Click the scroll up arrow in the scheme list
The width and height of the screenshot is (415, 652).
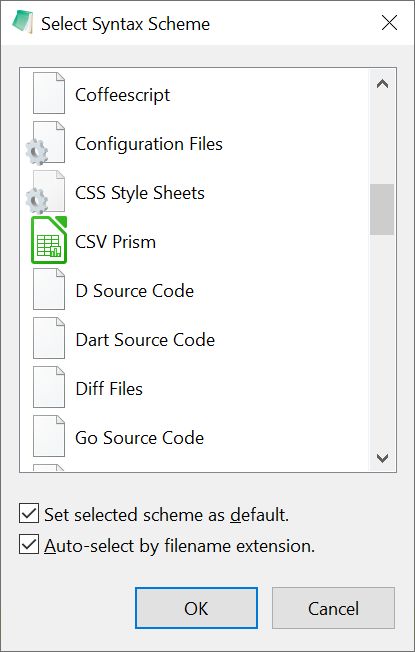382,84
